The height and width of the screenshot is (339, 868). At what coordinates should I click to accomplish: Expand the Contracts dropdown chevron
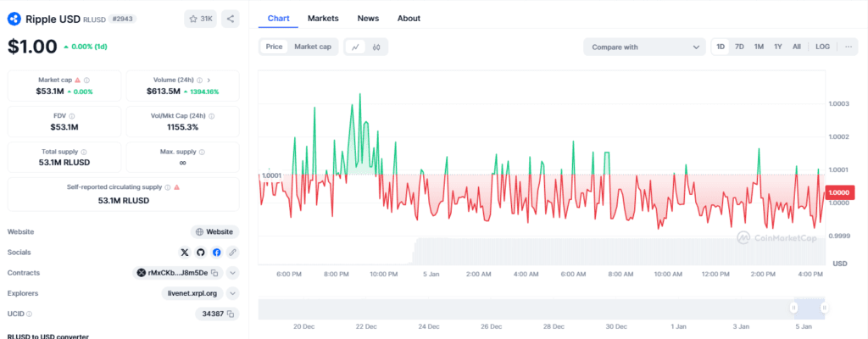coord(233,273)
